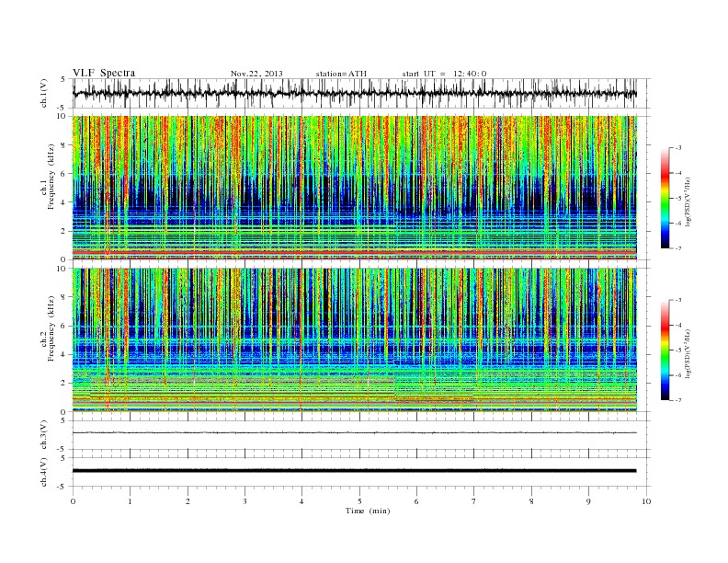Screen dimensions: 728x563
Task: Click the ch.2 Frequency (kHz) axis label
Action: 48,328
